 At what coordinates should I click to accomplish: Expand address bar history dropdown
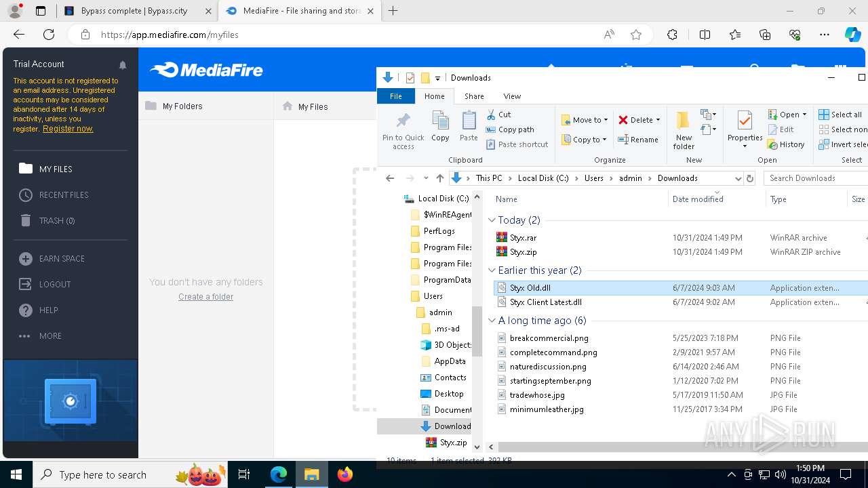738,178
